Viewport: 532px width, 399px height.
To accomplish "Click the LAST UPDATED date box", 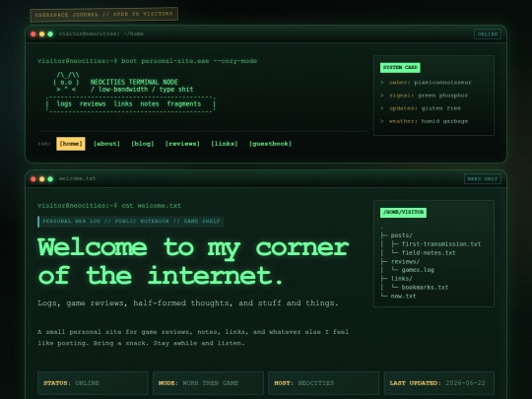I will 438,383.
